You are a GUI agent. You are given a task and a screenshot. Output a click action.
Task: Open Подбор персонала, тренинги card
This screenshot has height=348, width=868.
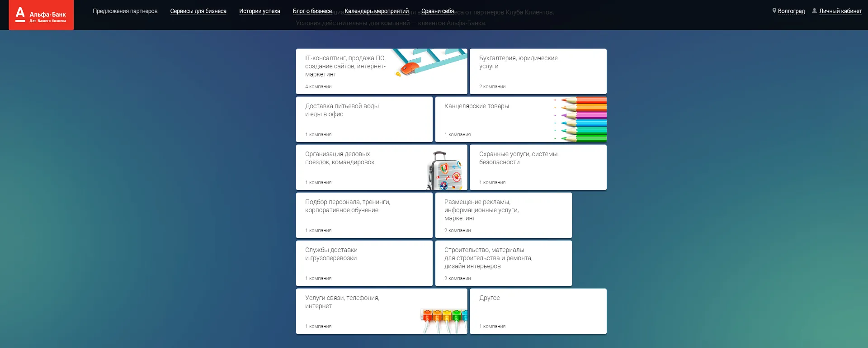coord(364,215)
